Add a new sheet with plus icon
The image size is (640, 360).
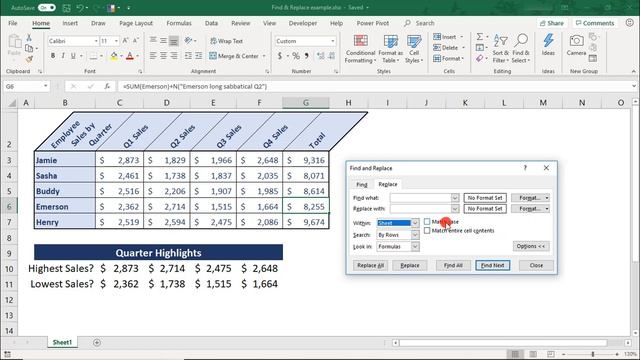coord(97,342)
